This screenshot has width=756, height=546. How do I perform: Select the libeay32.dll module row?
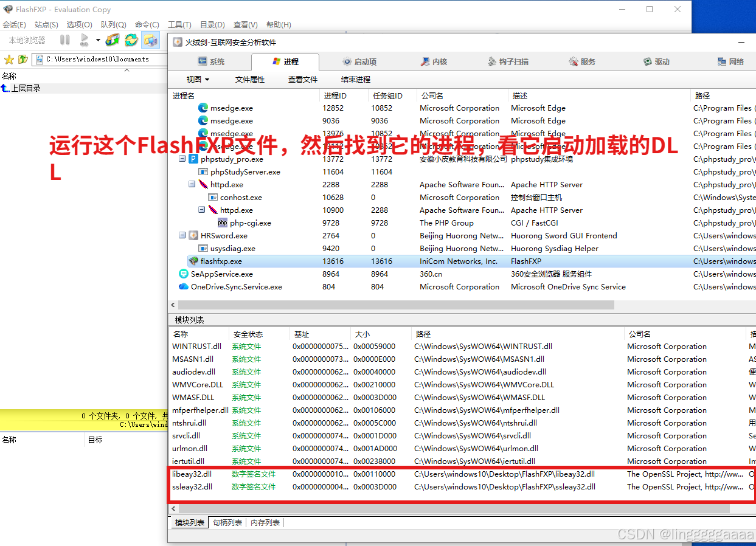[x=462, y=474]
